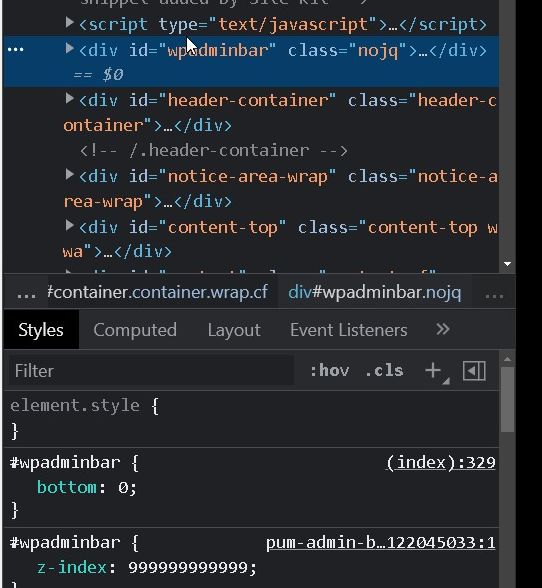Click the left breadcrumb overflow ellipsis
The height and width of the screenshot is (588, 542).
click(x=27, y=294)
